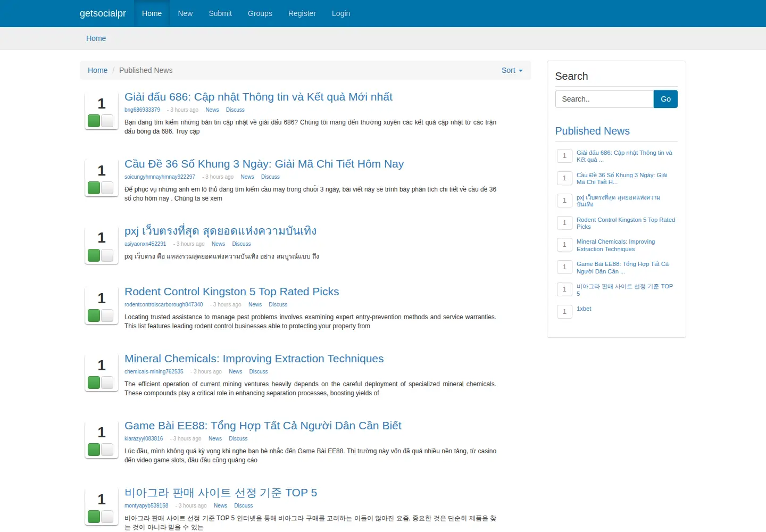
Task: Downvote the Giải đấu 686 post with grey button
Action: point(107,121)
